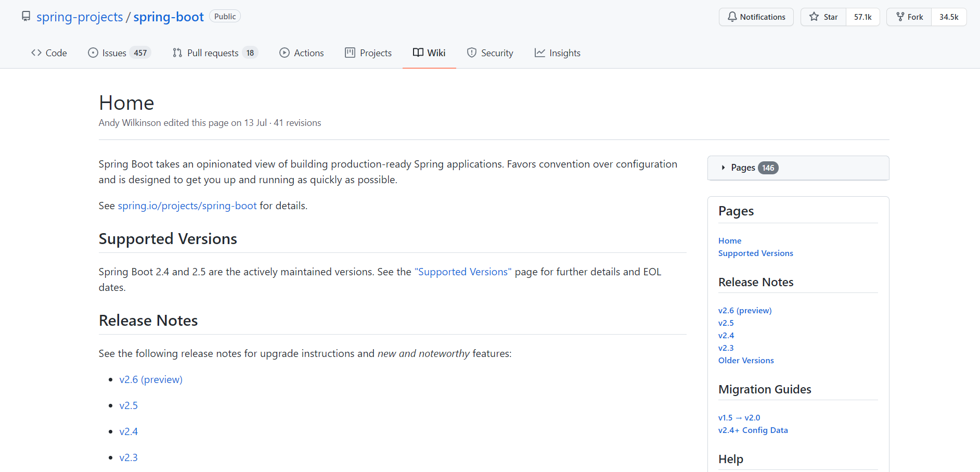Click the 146 pages count badge
980x472 pixels.
[768, 168]
